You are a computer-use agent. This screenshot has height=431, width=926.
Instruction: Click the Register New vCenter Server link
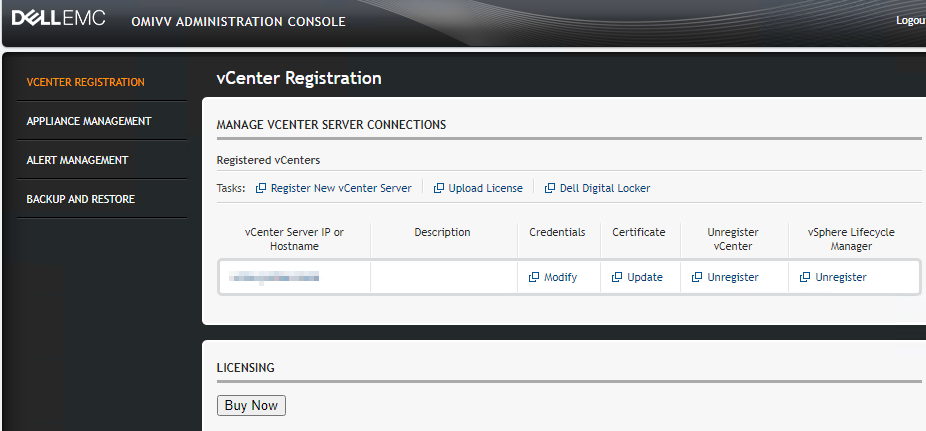[x=341, y=188]
